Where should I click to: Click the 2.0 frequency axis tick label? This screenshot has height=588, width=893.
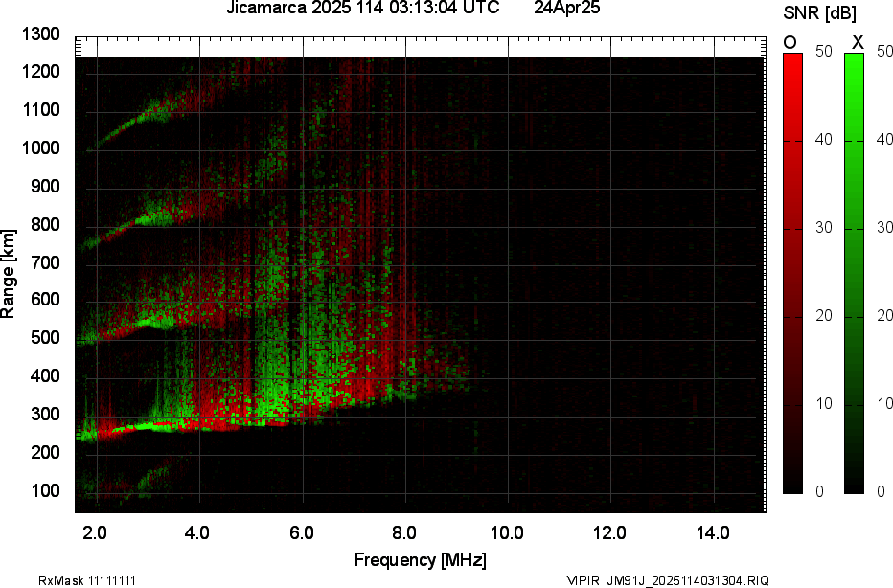pos(95,532)
